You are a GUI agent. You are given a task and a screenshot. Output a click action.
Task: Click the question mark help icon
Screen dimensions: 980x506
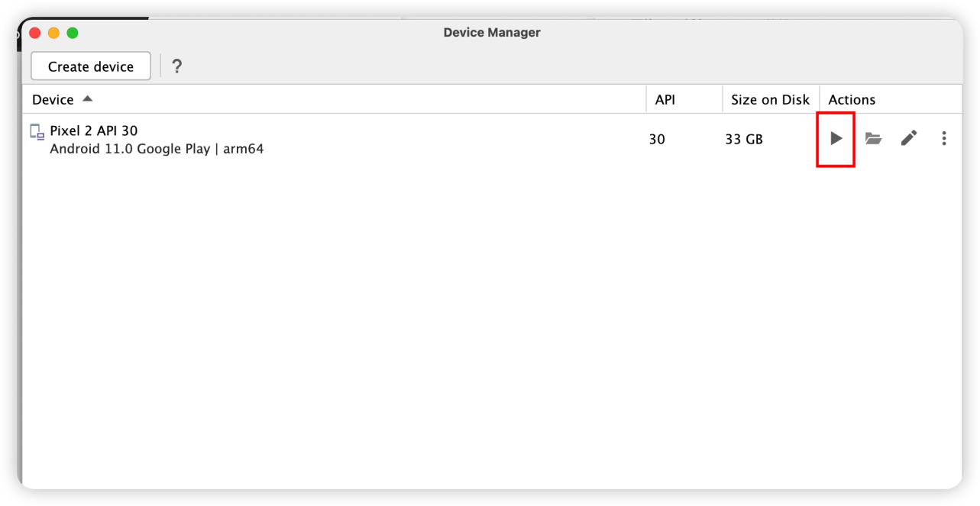(x=176, y=66)
